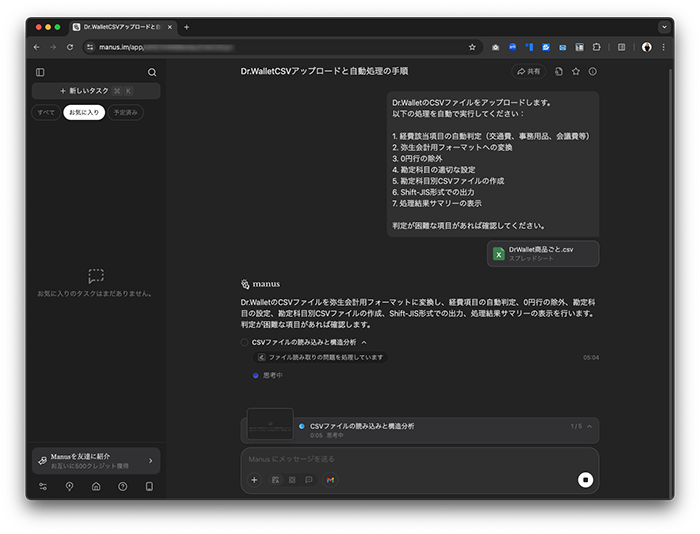Click the window layout extension icon
The width and height of the screenshot is (700, 534).
pyautogui.click(x=579, y=47)
